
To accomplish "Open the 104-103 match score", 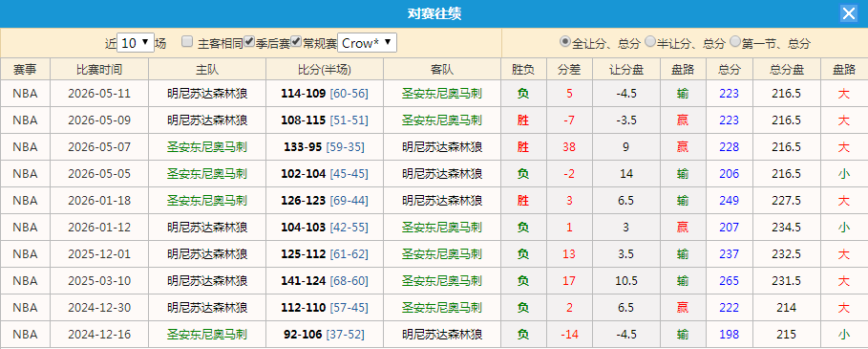I will click(304, 228).
